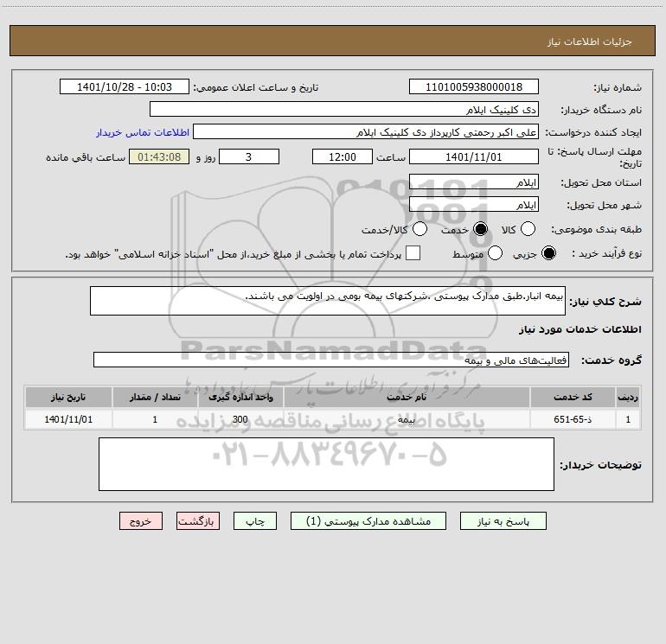Select the کالا radio button
Screen dimensions: 666x644
click(528, 229)
